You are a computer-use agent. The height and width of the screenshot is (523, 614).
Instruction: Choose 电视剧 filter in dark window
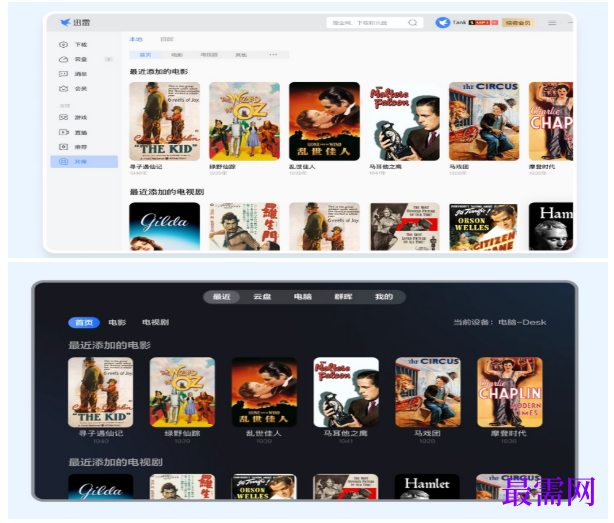point(155,323)
